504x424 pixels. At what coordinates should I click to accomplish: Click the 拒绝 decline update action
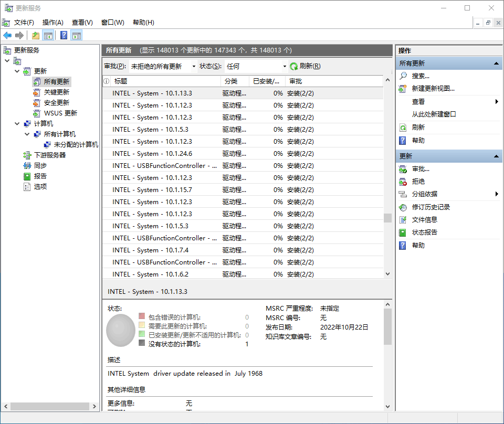point(418,182)
